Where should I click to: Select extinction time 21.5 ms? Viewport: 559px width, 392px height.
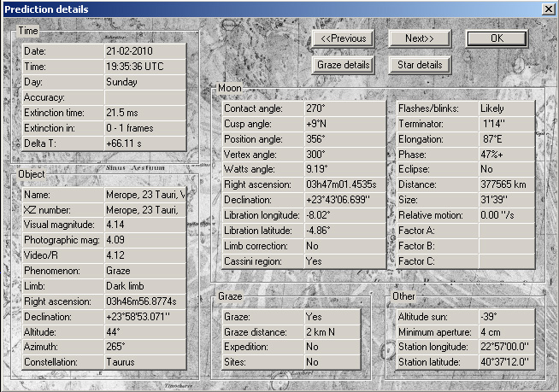[x=145, y=113]
